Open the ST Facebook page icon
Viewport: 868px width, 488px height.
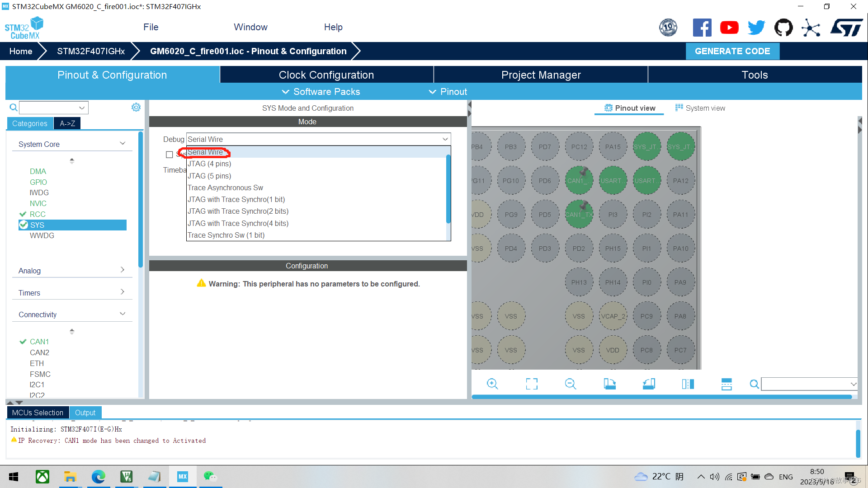(x=702, y=28)
